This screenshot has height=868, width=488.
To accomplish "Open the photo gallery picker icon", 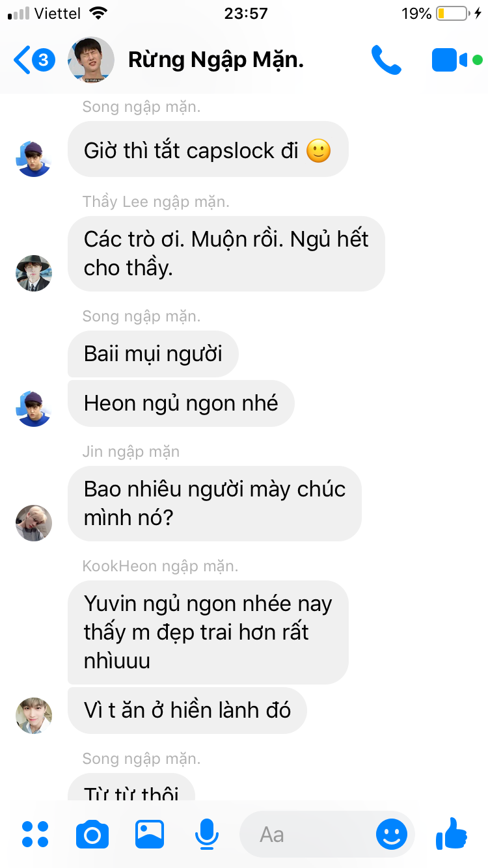I will point(150,834).
